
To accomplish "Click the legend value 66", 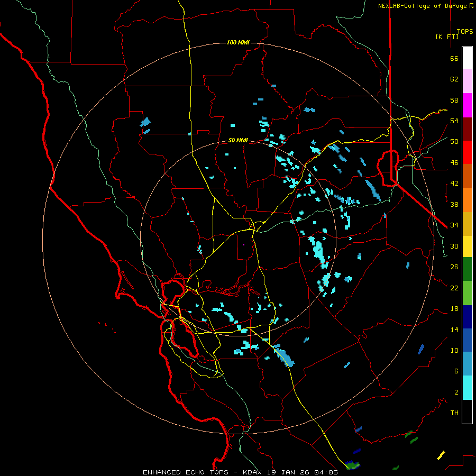I will pyautogui.click(x=454, y=58).
